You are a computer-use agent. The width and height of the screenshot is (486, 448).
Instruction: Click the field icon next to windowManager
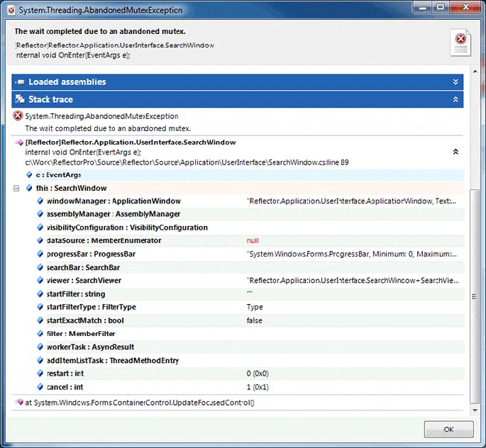coord(40,201)
